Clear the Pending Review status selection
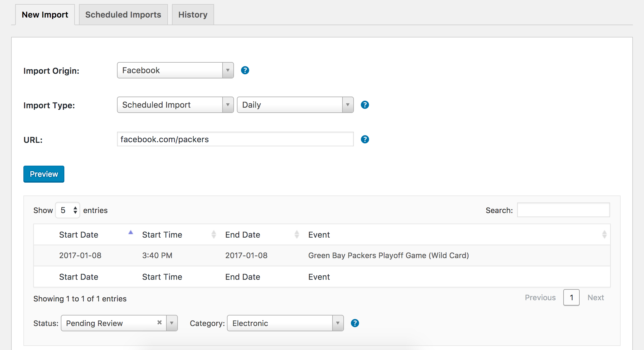The height and width of the screenshot is (350, 644). click(x=159, y=322)
